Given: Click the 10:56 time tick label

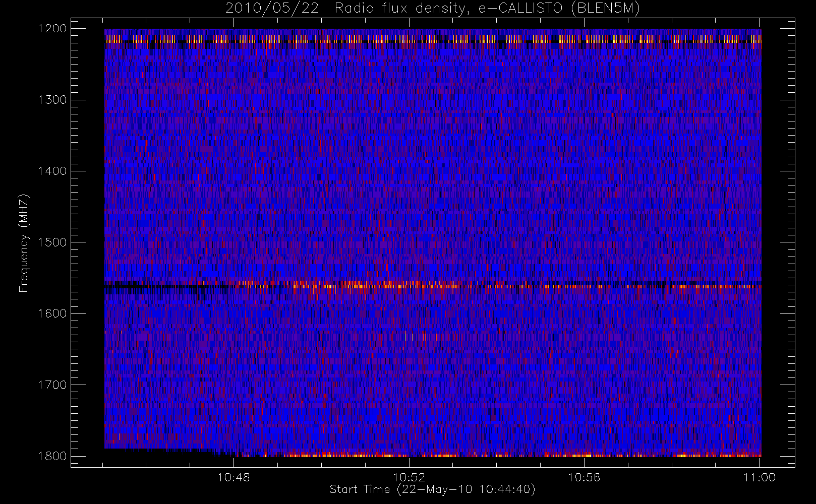Looking at the screenshot, I should pyautogui.click(x=584, y=477).
